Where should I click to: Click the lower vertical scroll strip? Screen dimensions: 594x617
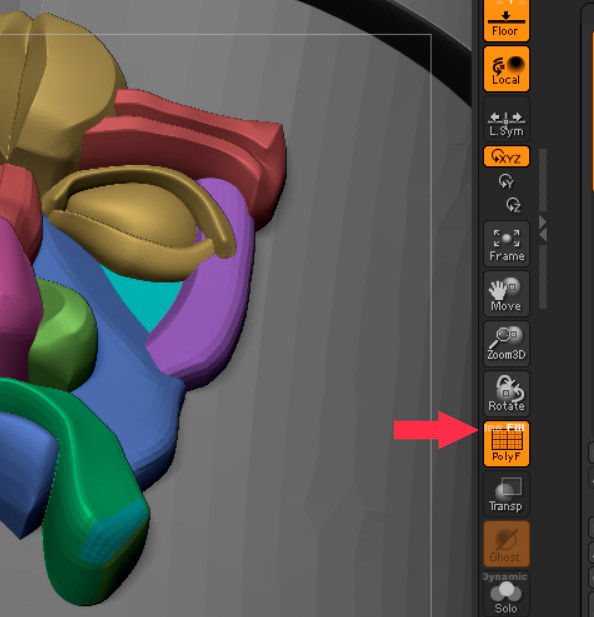point(543,277)
